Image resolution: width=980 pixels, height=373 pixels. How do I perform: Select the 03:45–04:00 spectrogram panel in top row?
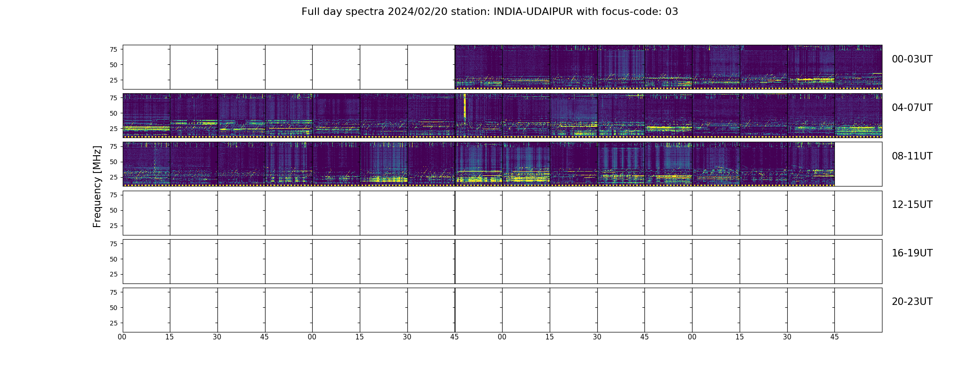pyautogui.click(x=858, y=67)
